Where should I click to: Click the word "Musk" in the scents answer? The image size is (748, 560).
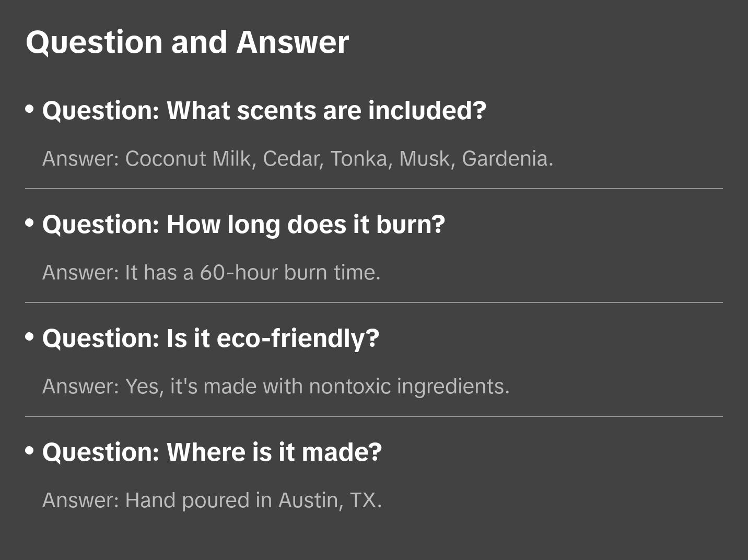click(424, 159)
